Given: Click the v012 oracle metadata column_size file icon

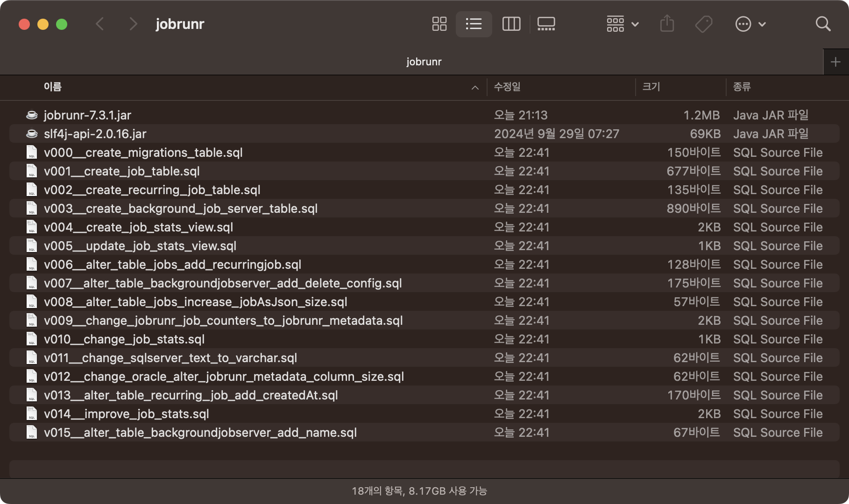Looking at the screenshot, I should [32, 376].
